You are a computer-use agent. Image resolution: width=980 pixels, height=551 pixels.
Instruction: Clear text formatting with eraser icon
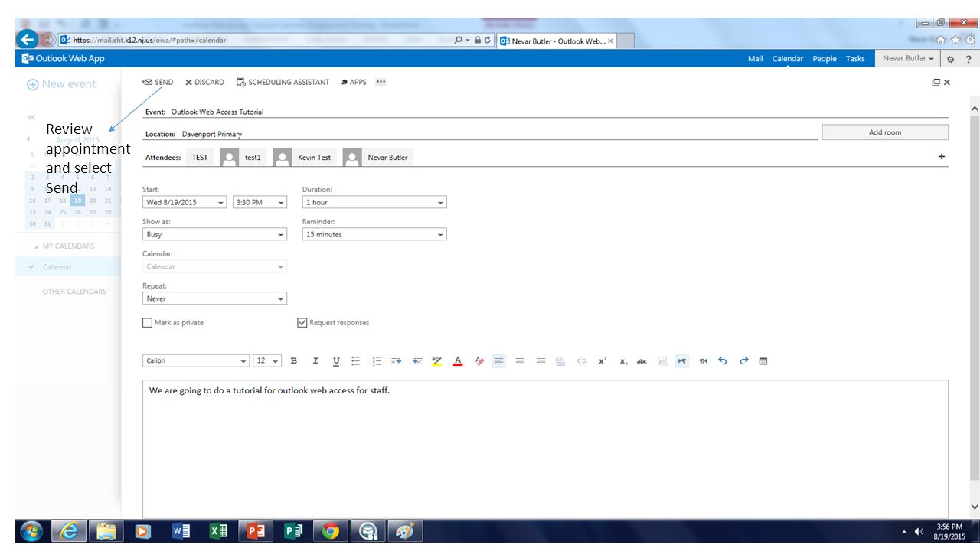point(479,361)
